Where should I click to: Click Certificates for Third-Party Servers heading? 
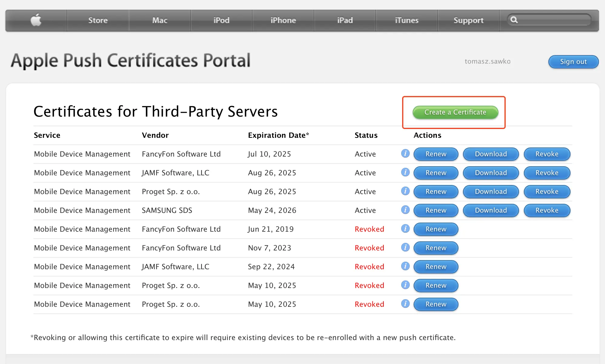(155, 111)
